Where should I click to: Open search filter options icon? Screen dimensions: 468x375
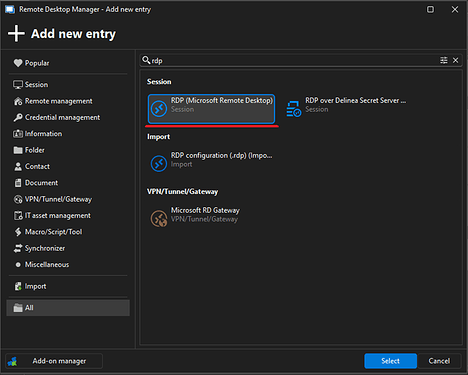(444, 60)
